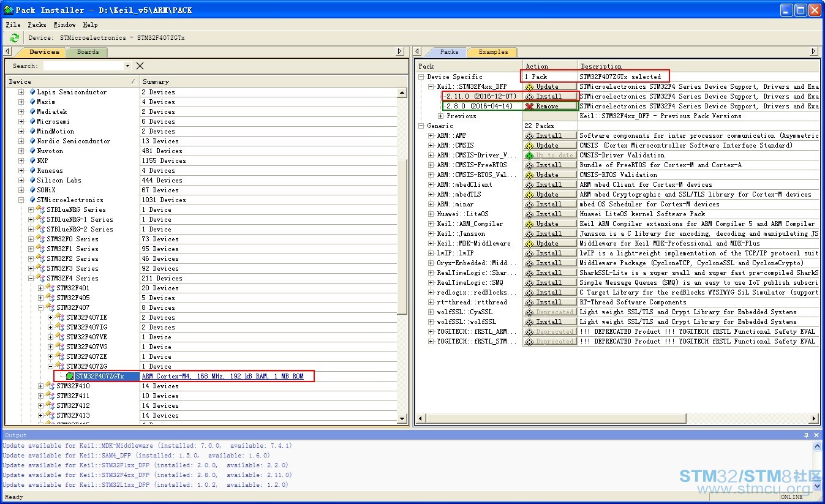Select the Packs tab
The height and width of the screenshot is (504, 825).
[x=449, y=52]
